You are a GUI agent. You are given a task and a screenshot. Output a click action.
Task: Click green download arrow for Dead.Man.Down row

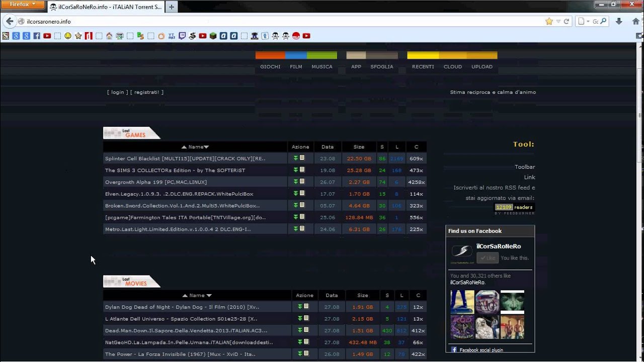[x=300, y=330]
